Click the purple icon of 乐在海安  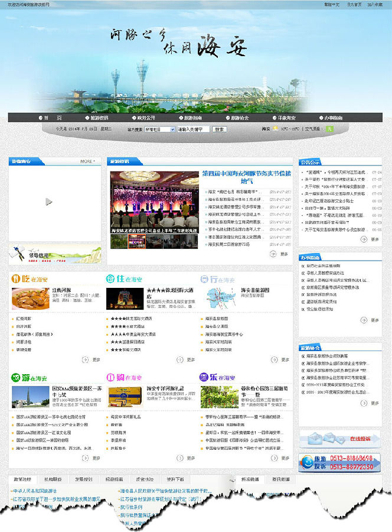pyautogui.click(x=204, y=377)
